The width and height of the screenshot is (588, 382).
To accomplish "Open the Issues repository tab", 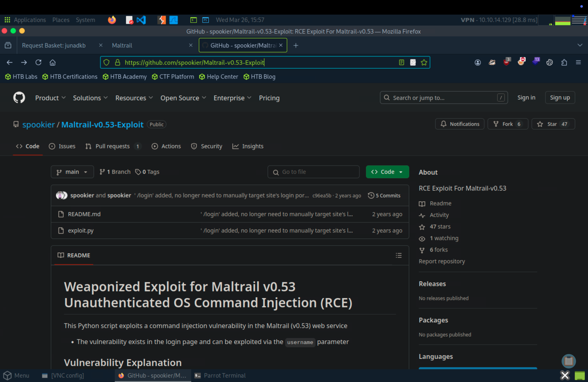I will coord(62,146).
